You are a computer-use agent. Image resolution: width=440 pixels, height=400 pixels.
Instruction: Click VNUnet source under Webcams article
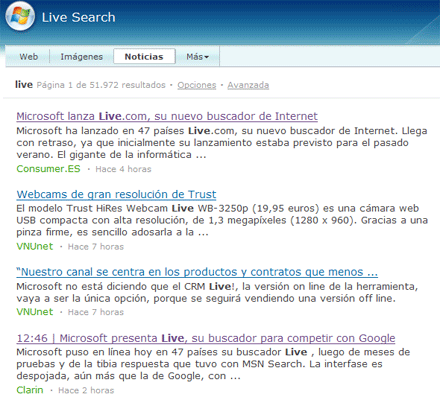click(35, 246)
